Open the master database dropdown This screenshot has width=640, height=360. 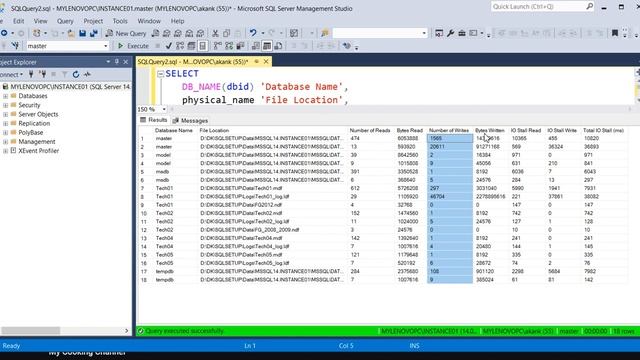point(105,46)
